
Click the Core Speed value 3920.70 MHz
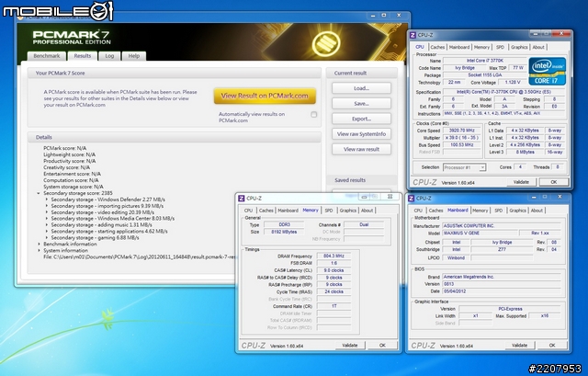[461, 131]
